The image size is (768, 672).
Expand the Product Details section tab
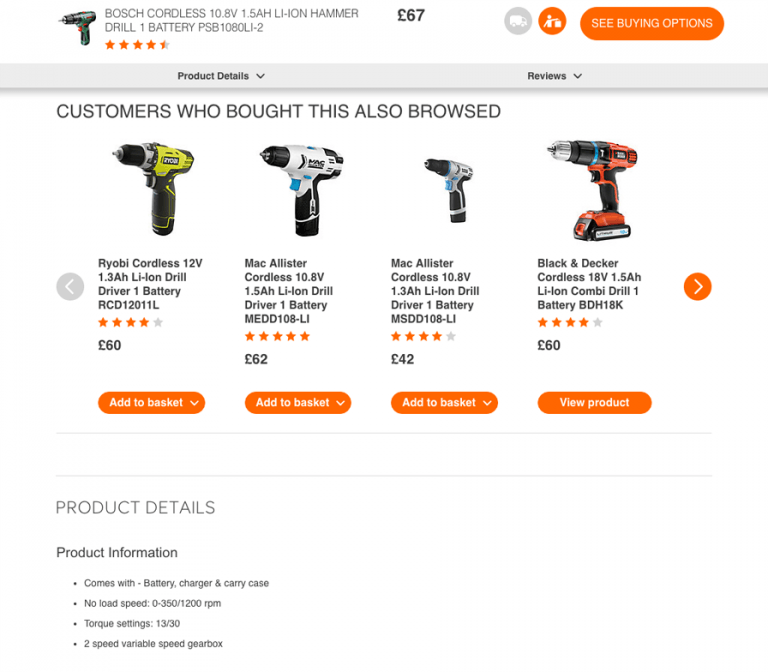pyautogui.click(x=221, y=76)
